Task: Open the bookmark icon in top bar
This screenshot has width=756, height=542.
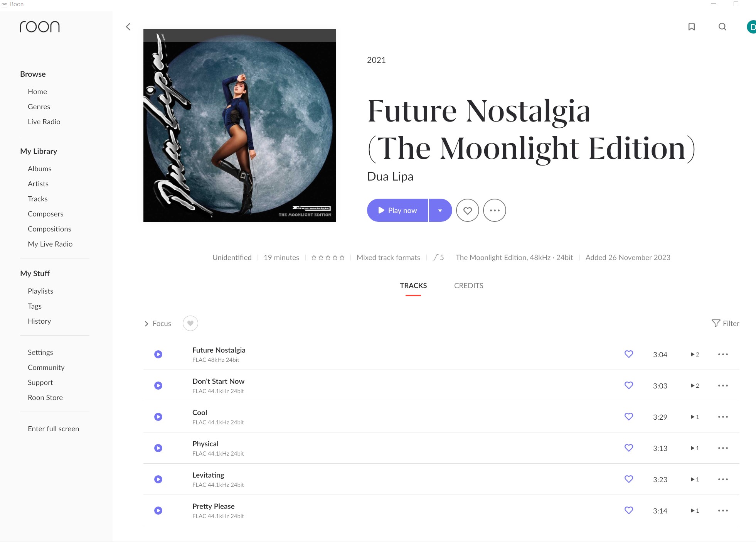Action: [692, 27]
